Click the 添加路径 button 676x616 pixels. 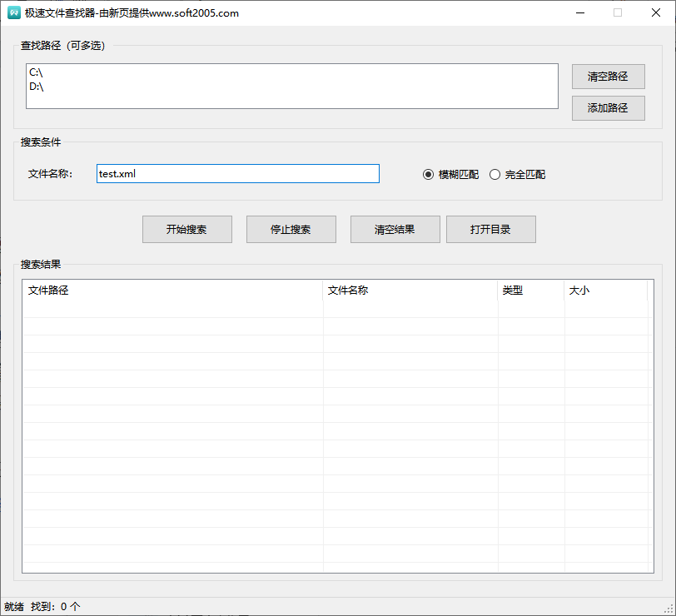point(608,108)
